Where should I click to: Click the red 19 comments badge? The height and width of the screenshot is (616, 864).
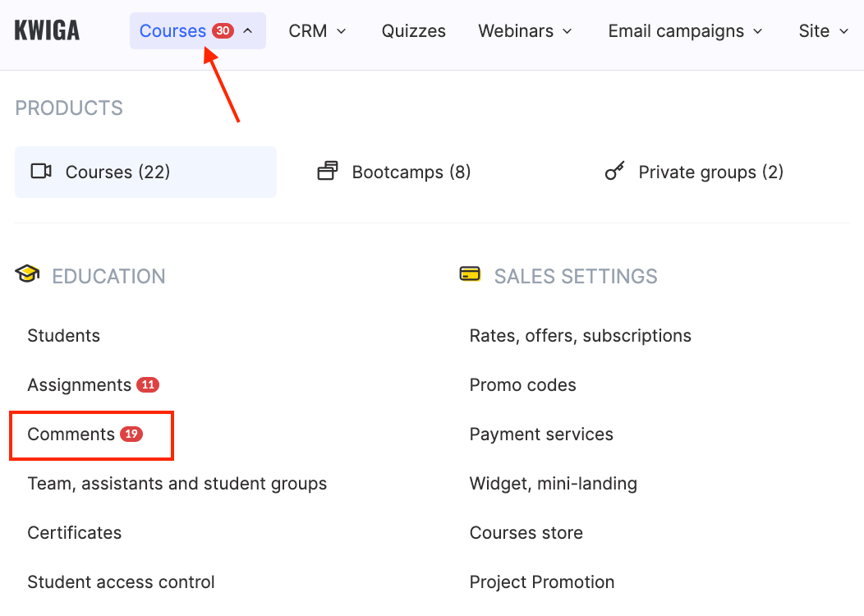pyautogui.click(x=131, y=434)
